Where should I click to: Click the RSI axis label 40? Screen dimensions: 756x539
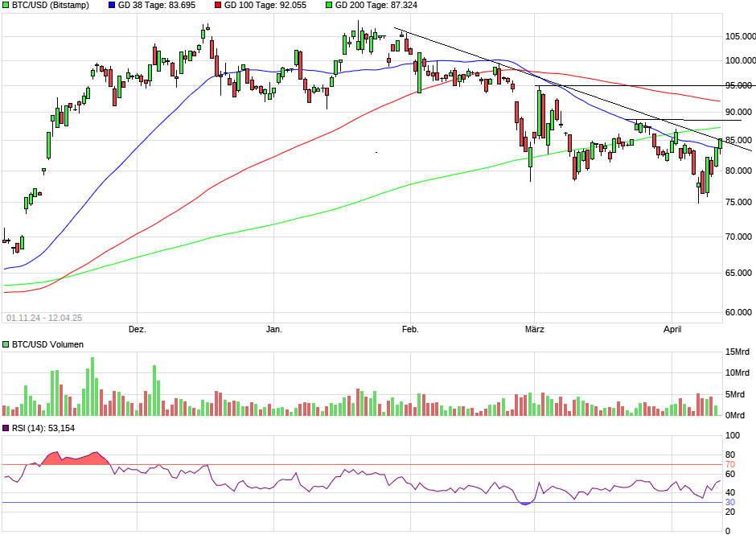point(730,492)
